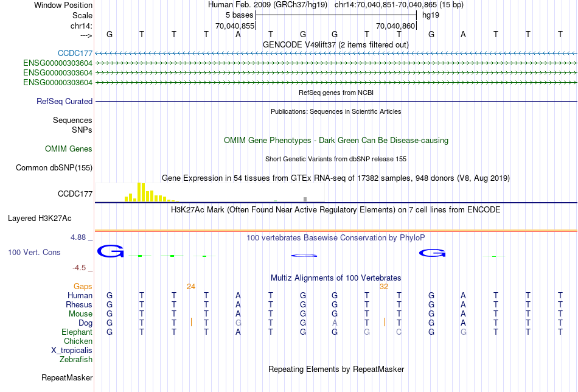The image size is (578, 392).
Task: Click the RefSeq genes from NCBI title
Action: click(336, 93)
